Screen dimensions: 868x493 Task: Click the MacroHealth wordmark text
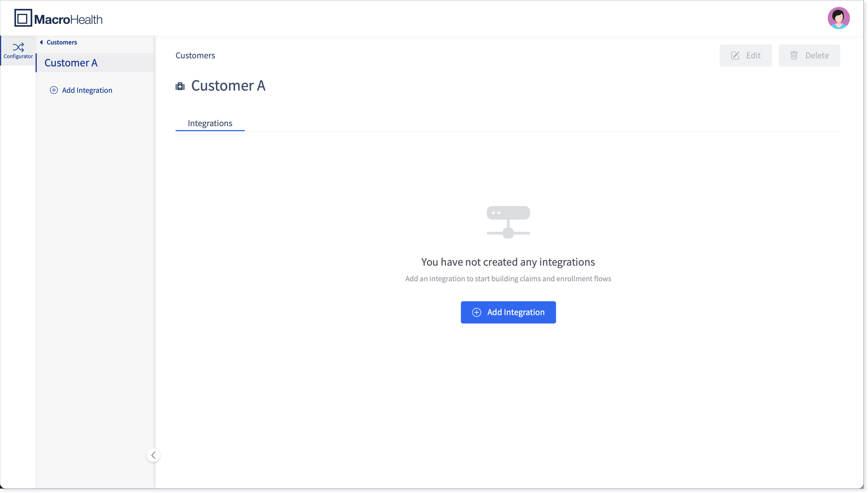[x=68, y=20]
